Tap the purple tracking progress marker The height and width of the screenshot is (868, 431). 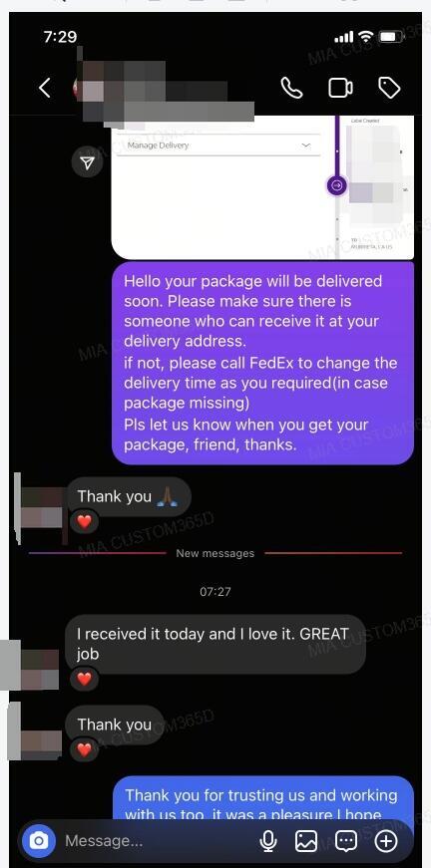337,185
